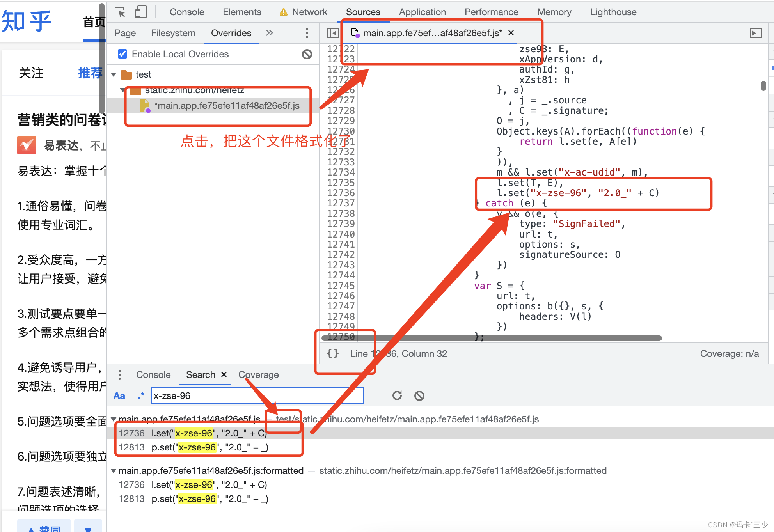Collapse the formatted file search results

pos(114,471)
